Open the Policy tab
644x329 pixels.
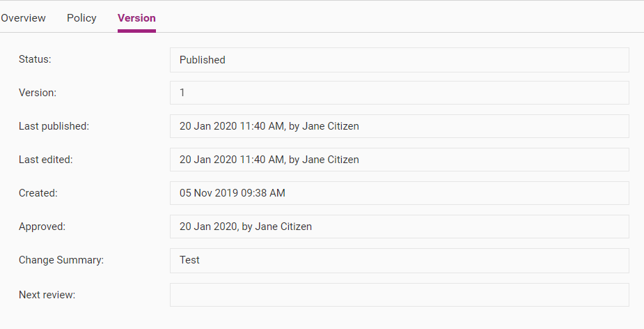pyautogui.click(x=81, y=18)
